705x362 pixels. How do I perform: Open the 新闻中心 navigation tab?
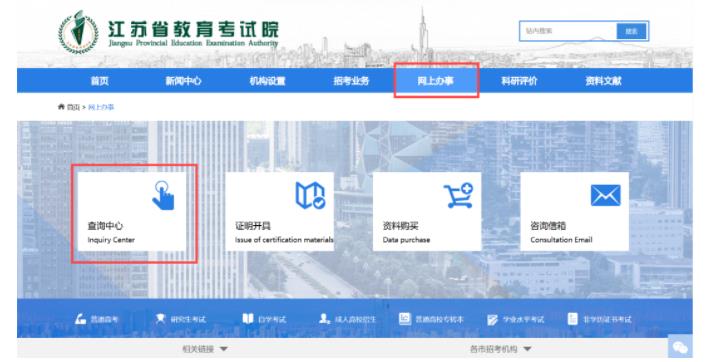click(183, 81)
